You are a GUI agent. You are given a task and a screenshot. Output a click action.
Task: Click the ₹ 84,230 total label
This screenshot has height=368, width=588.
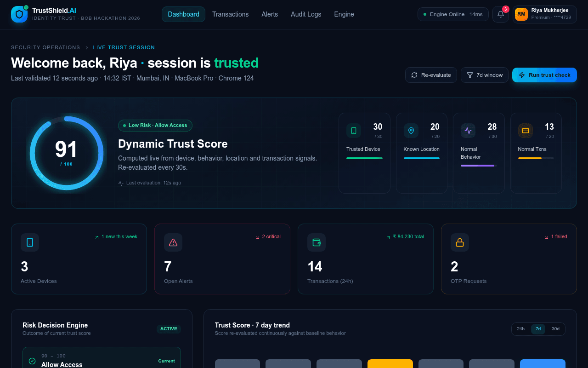click(x=408, y=236)
